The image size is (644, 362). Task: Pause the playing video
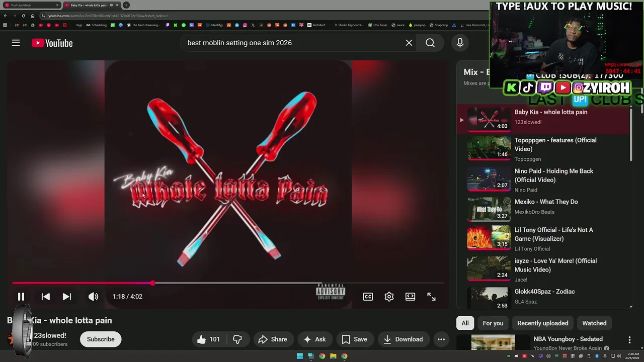coord(21,297)
